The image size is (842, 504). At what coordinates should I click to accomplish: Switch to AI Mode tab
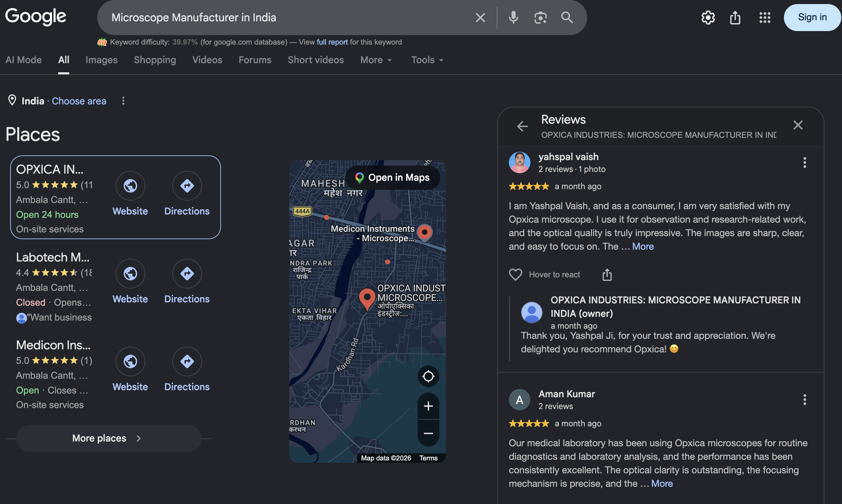[x=23, y=60]
